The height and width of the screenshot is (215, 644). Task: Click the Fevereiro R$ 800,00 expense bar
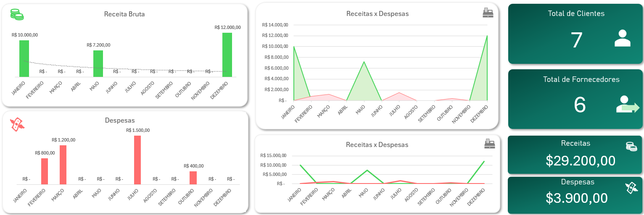45,171
